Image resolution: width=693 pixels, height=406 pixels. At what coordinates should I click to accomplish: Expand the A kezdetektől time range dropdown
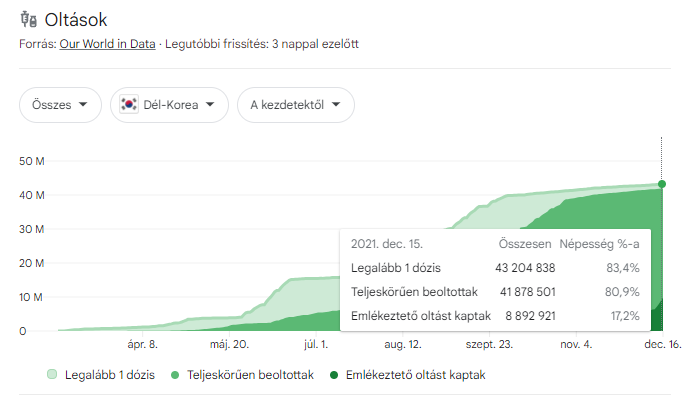click(x=295, y=105)
